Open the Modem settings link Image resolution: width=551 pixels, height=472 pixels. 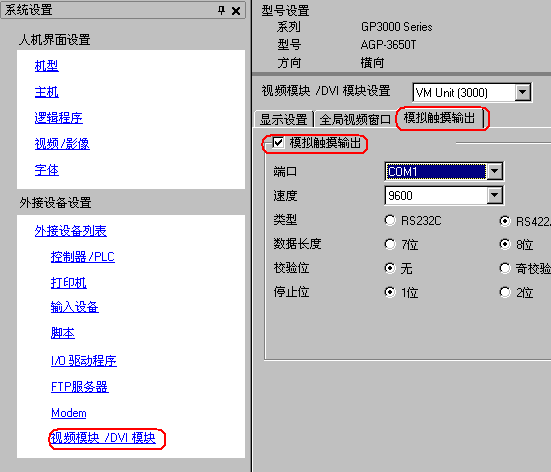[69, 413]
